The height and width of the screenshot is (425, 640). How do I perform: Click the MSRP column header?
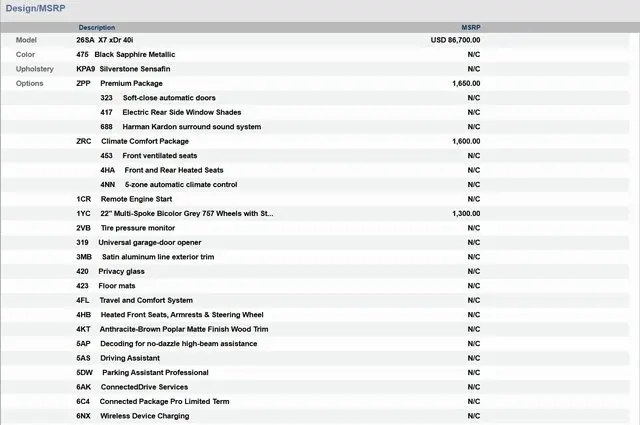[470, 27]
